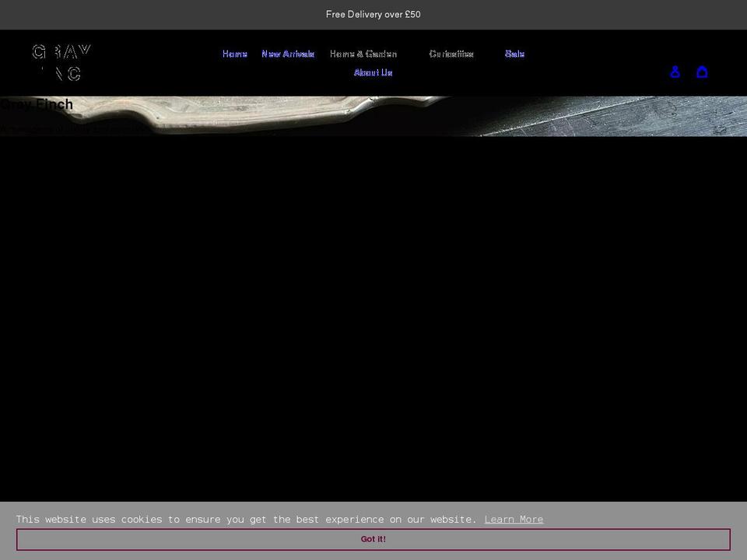Go to the Home menu item

(x=234, y=54)
